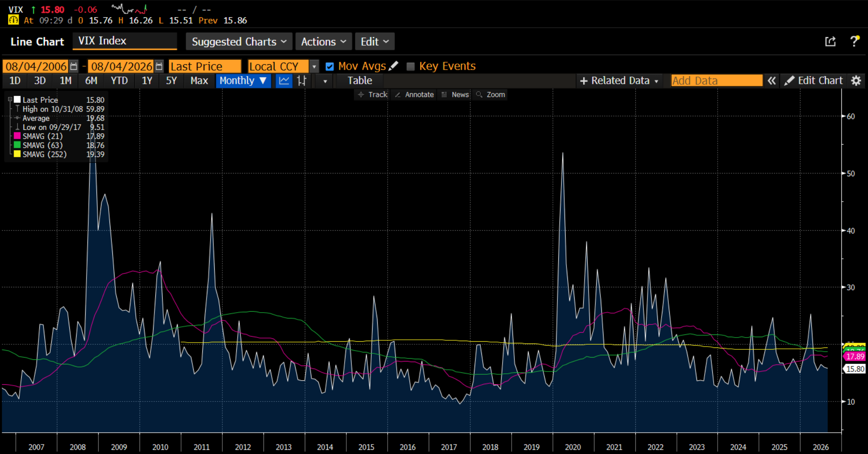868x454 pixels.
Task: Activate the Zoom magnifier tool
Action: [490, 95]
